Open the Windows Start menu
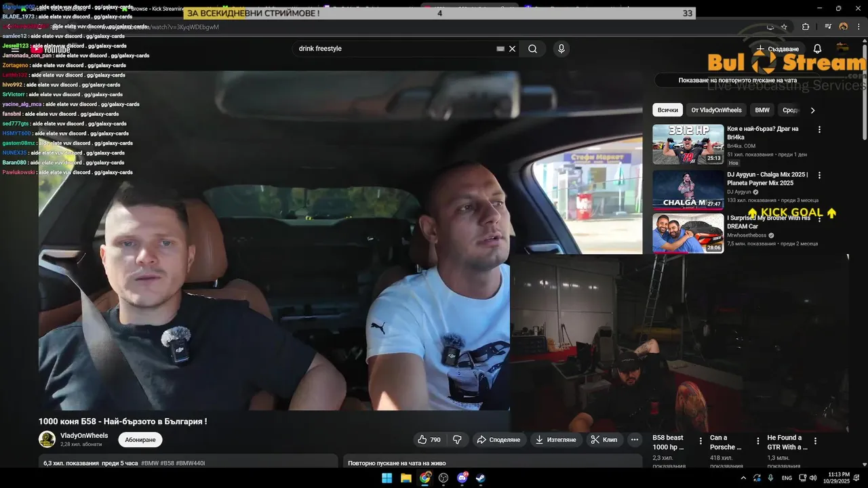Screen dimensions: 868x488 click(387, 478)
